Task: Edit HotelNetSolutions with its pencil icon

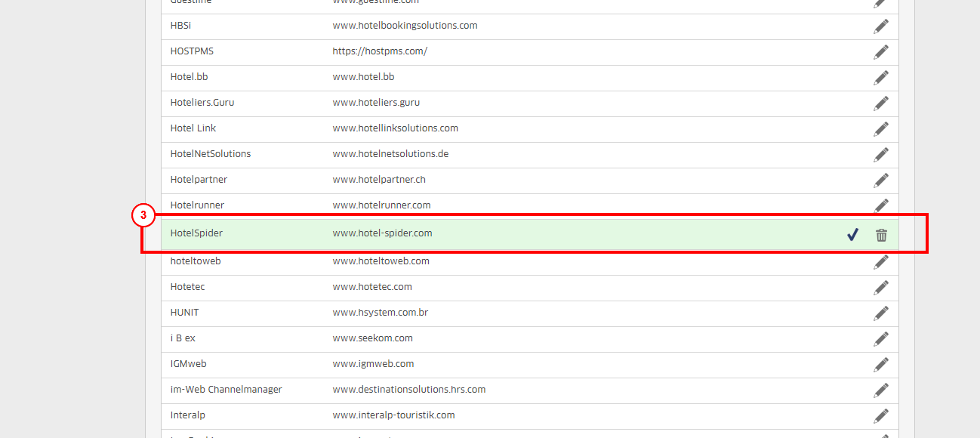Action: tap(881, 155)
